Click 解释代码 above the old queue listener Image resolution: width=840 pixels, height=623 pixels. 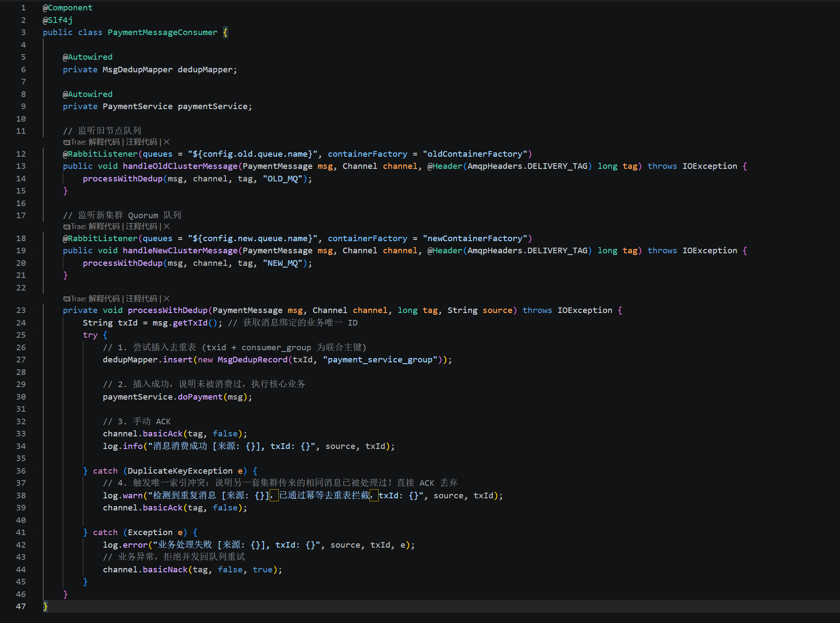(x=104, y=142)
